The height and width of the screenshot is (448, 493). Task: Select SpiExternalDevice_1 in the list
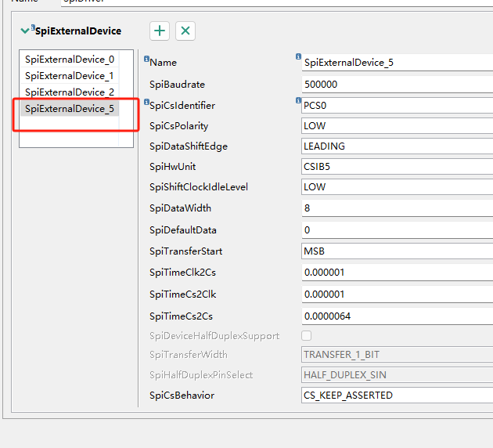70,75
